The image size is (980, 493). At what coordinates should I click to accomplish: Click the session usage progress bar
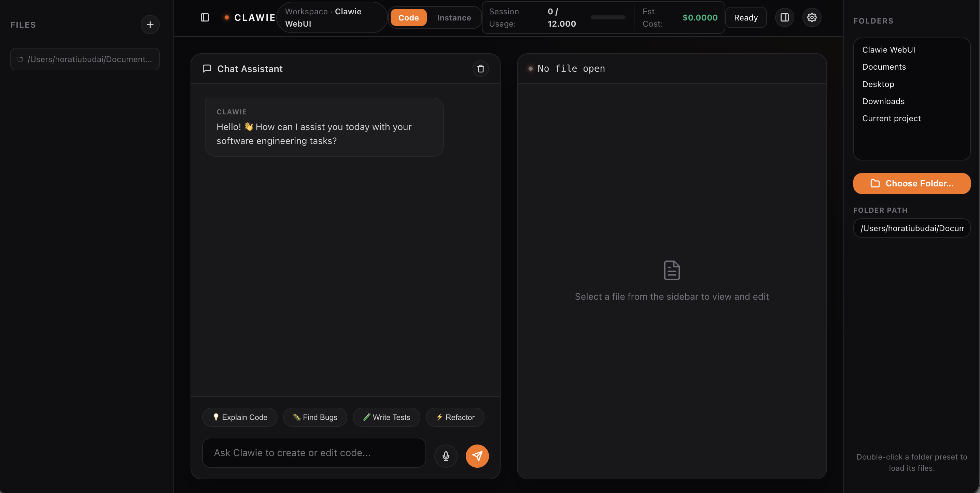[x=608, y=17]
